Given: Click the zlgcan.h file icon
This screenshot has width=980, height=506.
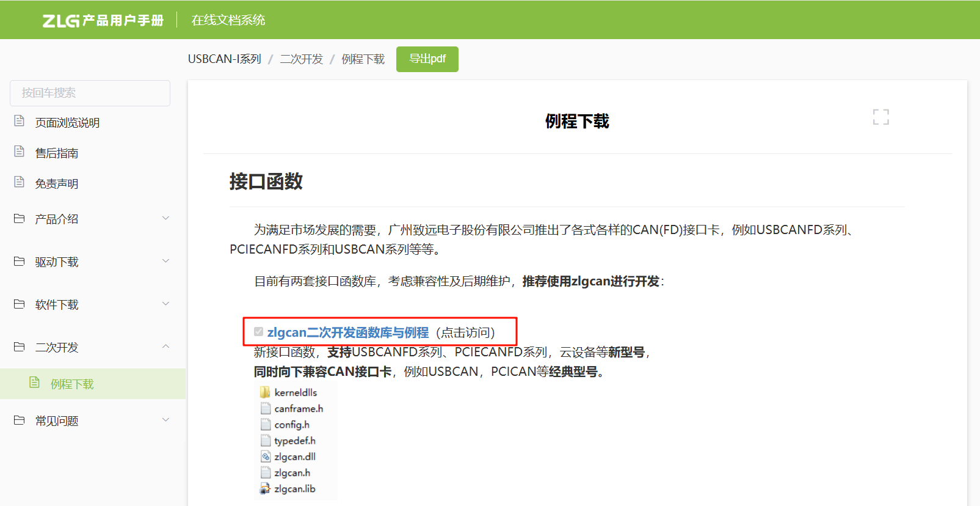Looking at the screenshot, I should point(265,472).
